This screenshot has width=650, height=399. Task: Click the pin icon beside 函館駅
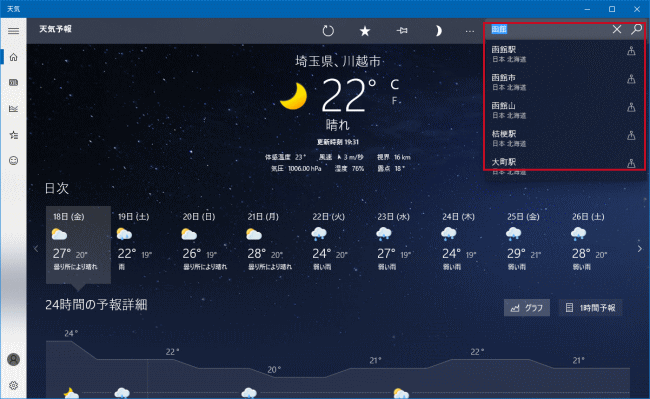631,51
